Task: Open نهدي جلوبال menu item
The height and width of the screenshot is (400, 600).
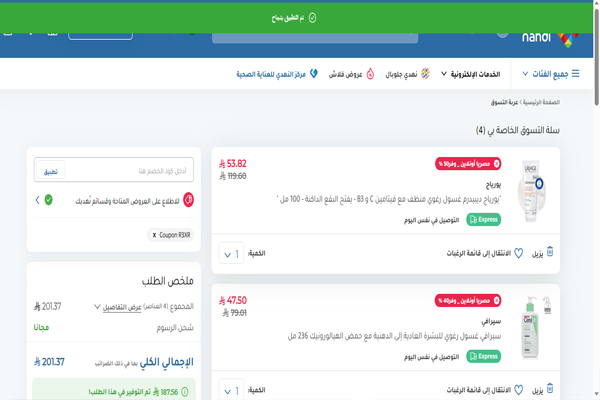Action: [x=401, y=74]
